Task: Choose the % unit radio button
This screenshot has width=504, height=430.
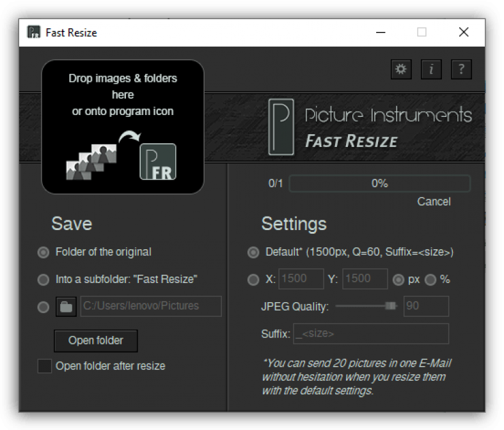Action: 430,280
